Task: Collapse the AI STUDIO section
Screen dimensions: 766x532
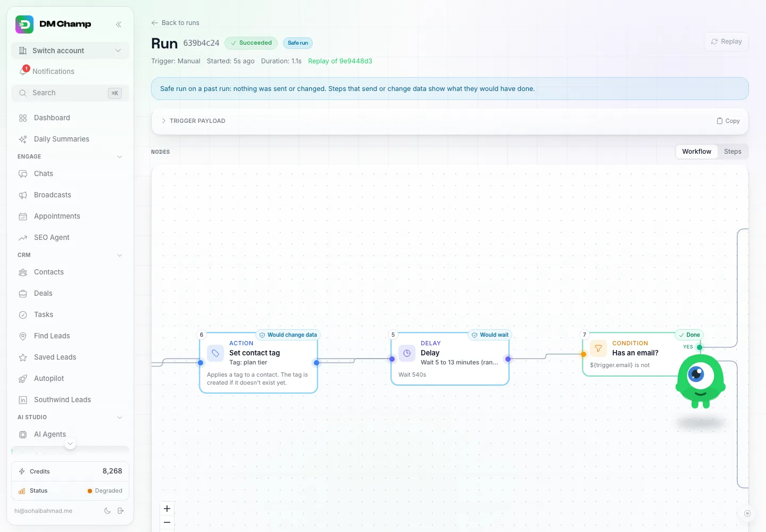Action: tap(120, 418)
